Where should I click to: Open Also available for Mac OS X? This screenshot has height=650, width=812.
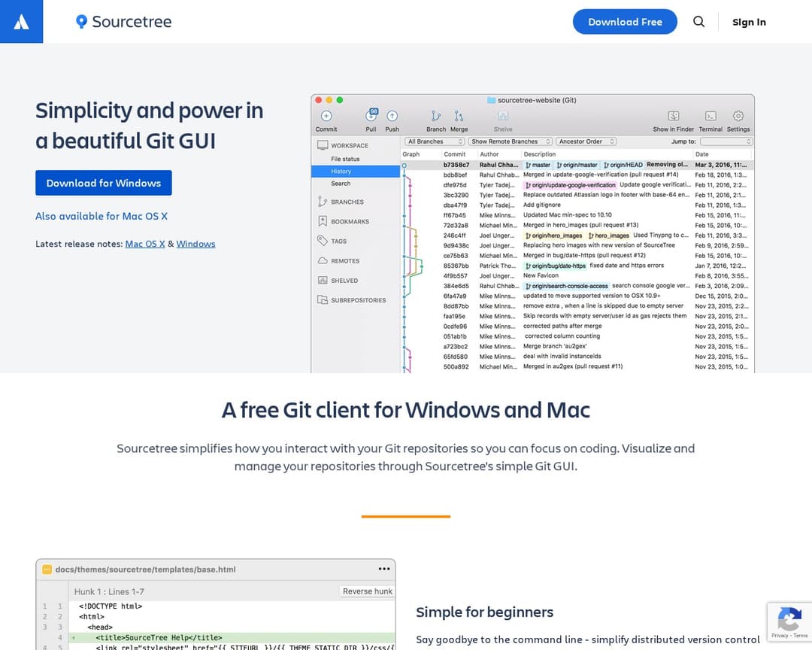(101, 216)
